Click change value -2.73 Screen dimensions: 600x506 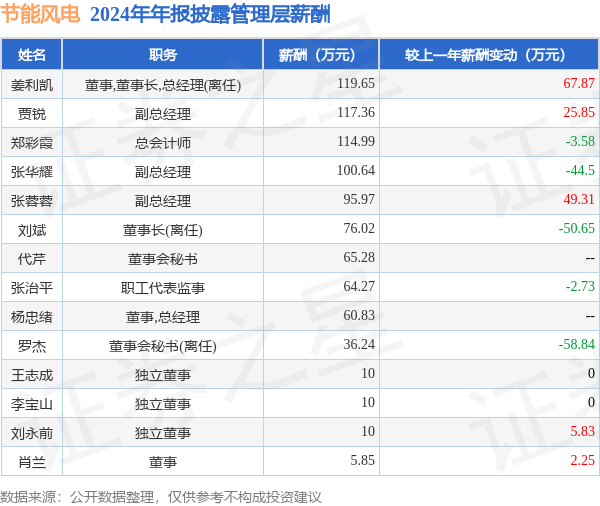(580, 287)
